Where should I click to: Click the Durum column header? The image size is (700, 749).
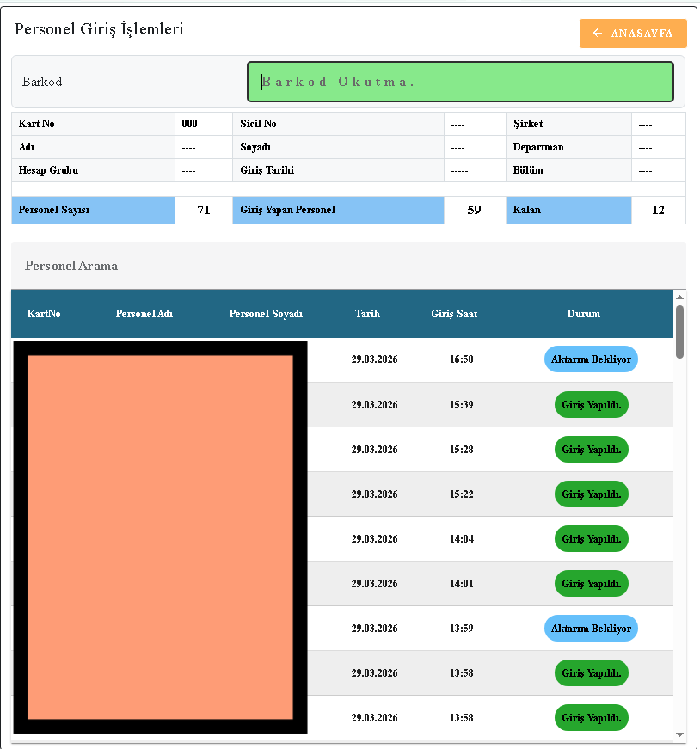click(584, 313)
